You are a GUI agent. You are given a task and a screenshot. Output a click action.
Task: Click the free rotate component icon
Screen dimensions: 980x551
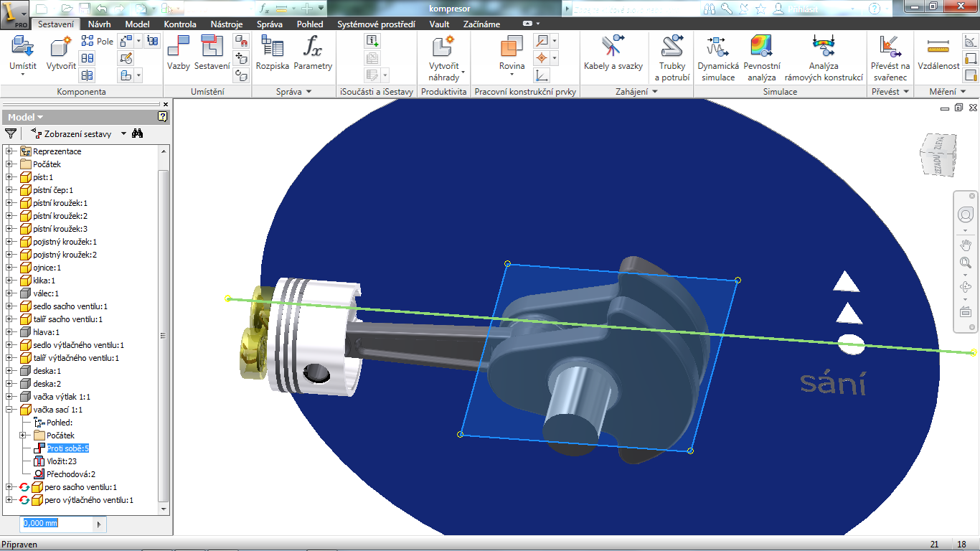[242, 75]
